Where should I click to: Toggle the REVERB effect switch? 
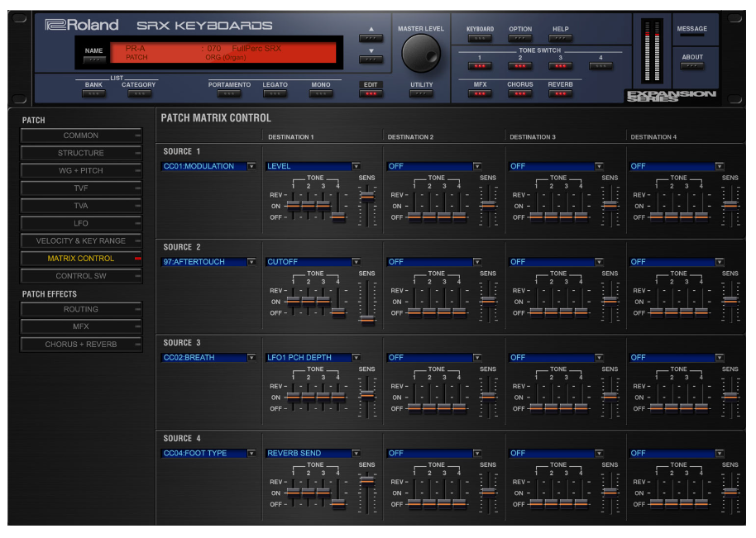pyautogui.click(x=560, y=94)
